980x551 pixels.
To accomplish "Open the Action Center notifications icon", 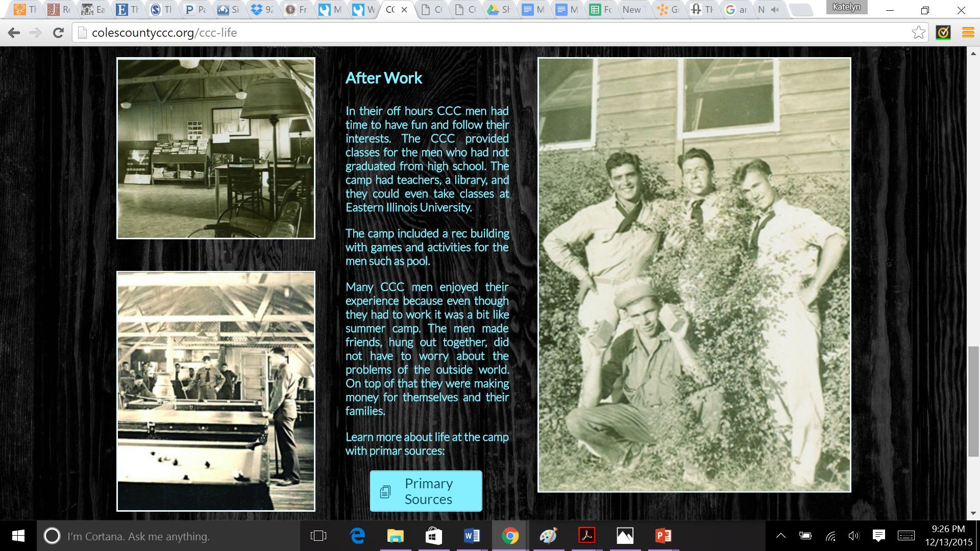I will click(878, 536).
